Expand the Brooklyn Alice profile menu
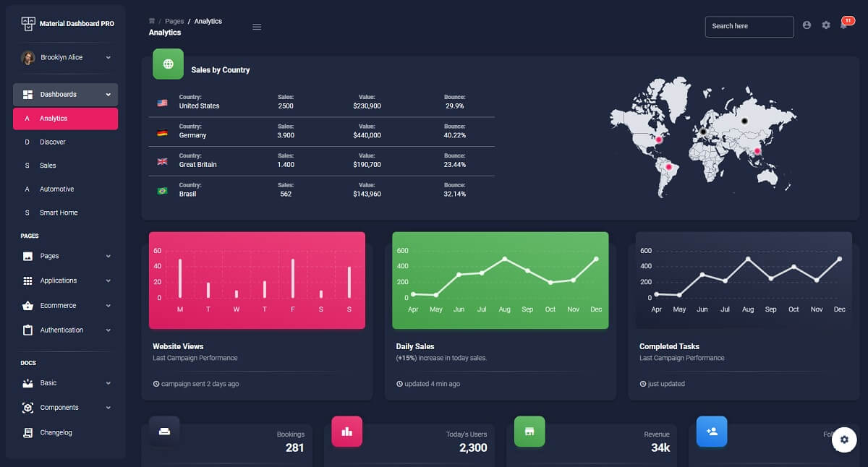This screenshot has height=467, width=868. coord(65,57)
